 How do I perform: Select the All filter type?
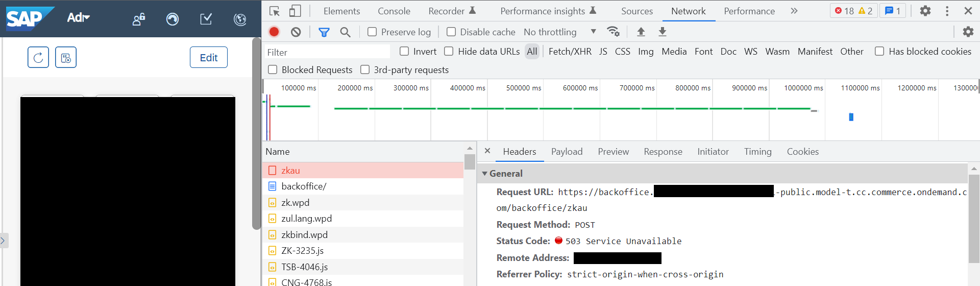(x=532, y=51)
